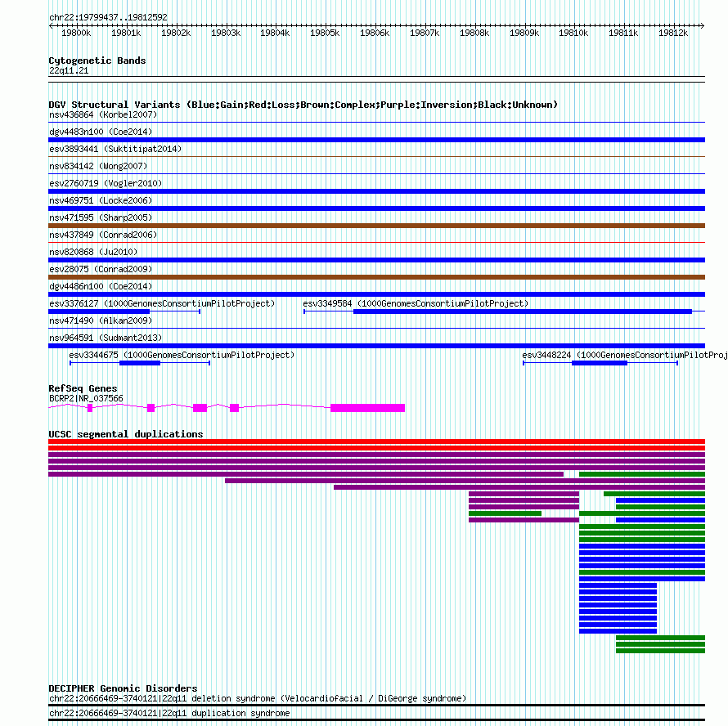Click variant nsv964591 (Sudmant2013) label
This screenshot has height=726, width=728.
click(106, 338)
